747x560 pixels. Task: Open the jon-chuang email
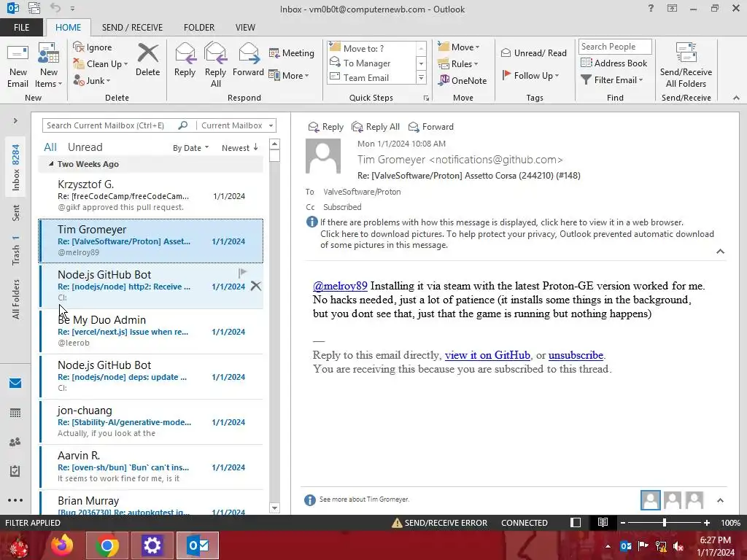pyautogui.click(x=150, y=421)
